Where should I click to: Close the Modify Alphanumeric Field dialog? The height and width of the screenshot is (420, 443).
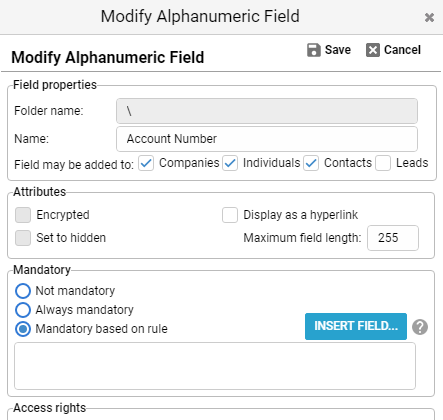(429, 17)
